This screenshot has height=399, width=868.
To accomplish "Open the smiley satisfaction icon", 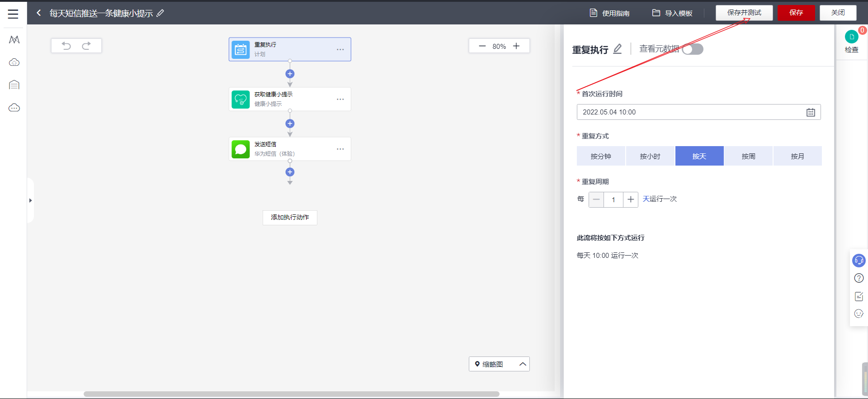I will click(x=859, y=313).
